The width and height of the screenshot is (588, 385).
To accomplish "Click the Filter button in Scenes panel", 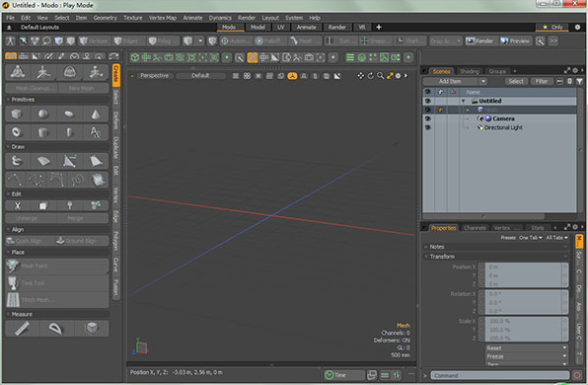I will (542, 81).
